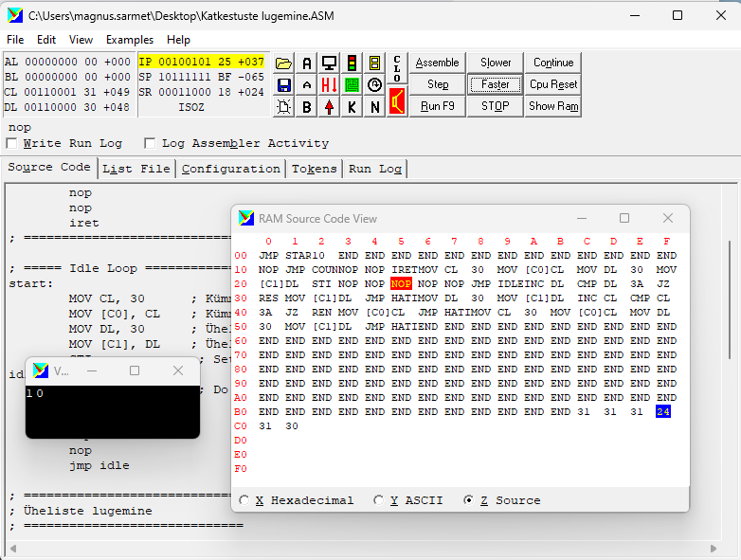This screenshot has height=560, width=741.
Task: Open the Edit menu
Action: tap(46, 40)
